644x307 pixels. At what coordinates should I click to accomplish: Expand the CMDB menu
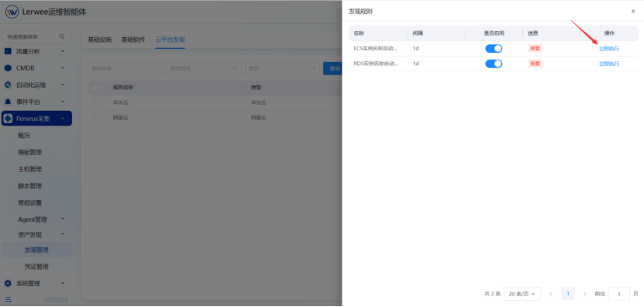(63, 67)
